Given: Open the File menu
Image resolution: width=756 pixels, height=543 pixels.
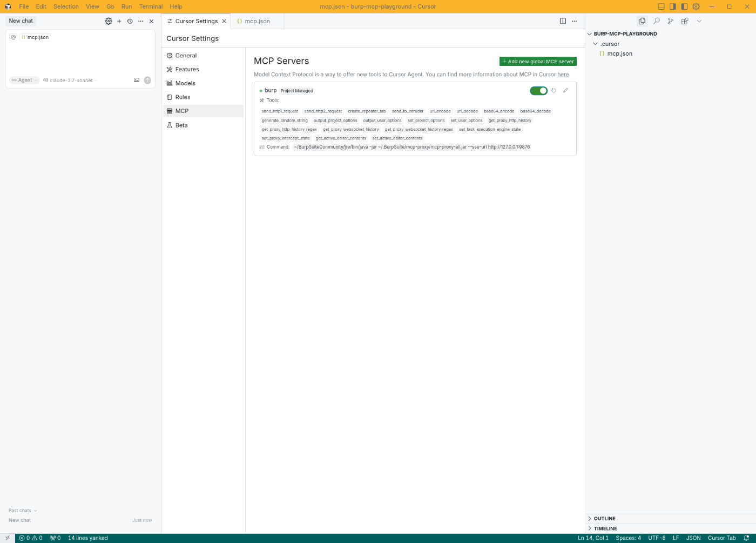Looking at the screenshot, I should point(24,6).
